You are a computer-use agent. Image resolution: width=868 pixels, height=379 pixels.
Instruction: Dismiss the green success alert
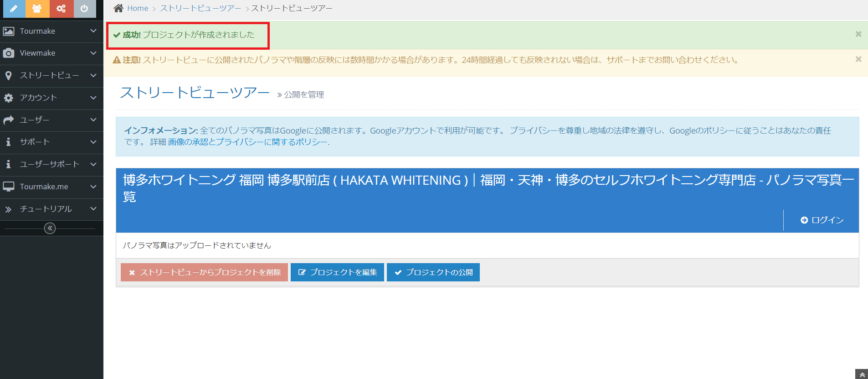pyautogui.click(x=858, y=34)
